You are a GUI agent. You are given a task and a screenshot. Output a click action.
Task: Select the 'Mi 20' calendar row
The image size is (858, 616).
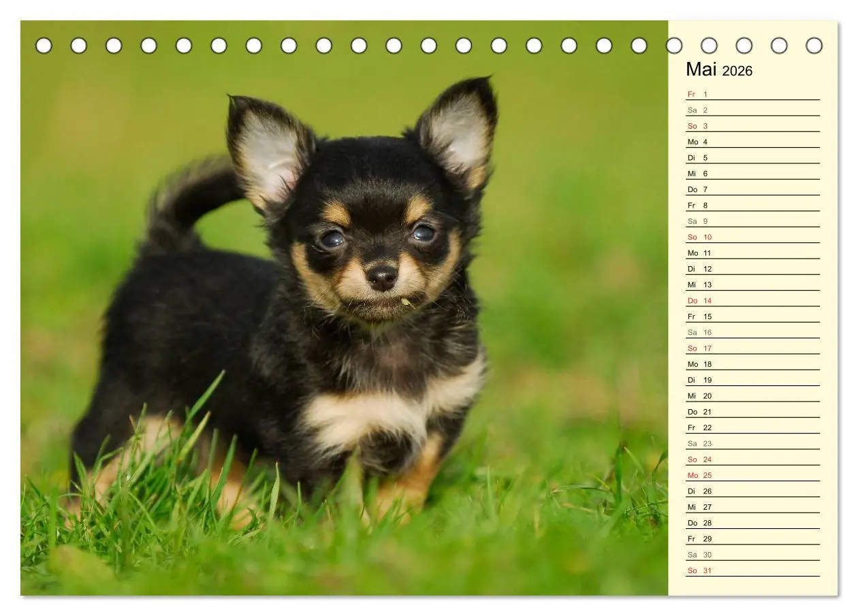[752, 395]
